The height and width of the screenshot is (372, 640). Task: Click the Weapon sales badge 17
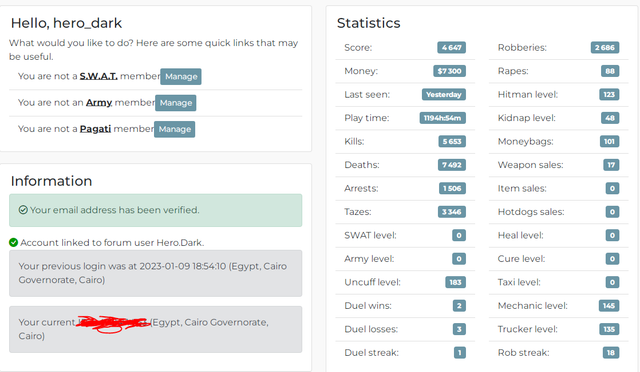click(x=611, y=165)
